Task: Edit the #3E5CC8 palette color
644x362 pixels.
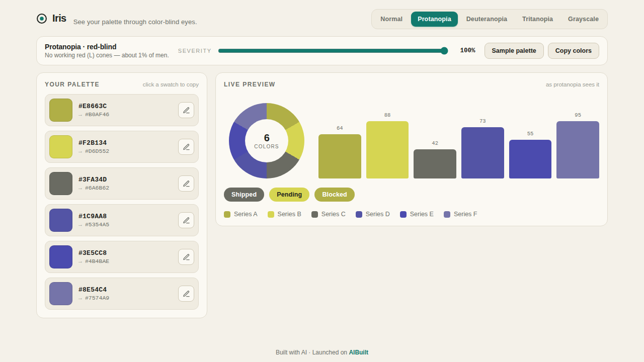Action: [186, 257]
